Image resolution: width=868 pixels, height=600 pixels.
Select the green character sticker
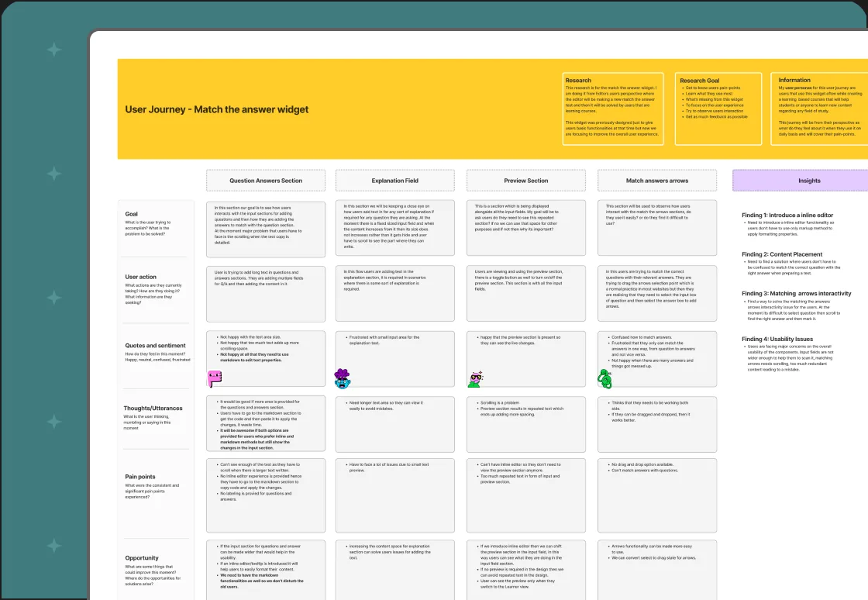click(605, 379)
